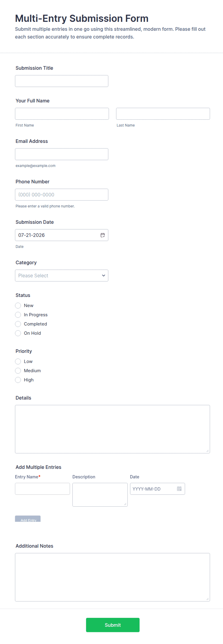Focus the Email Address field
The width and height of the screenshot is (223, 644).
tap(61, 154)
